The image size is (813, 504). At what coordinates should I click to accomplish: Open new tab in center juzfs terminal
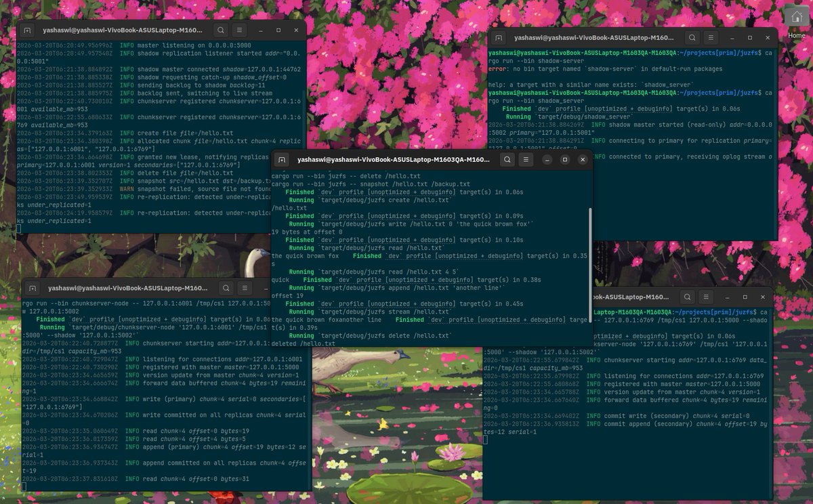(x=282, y=159)
